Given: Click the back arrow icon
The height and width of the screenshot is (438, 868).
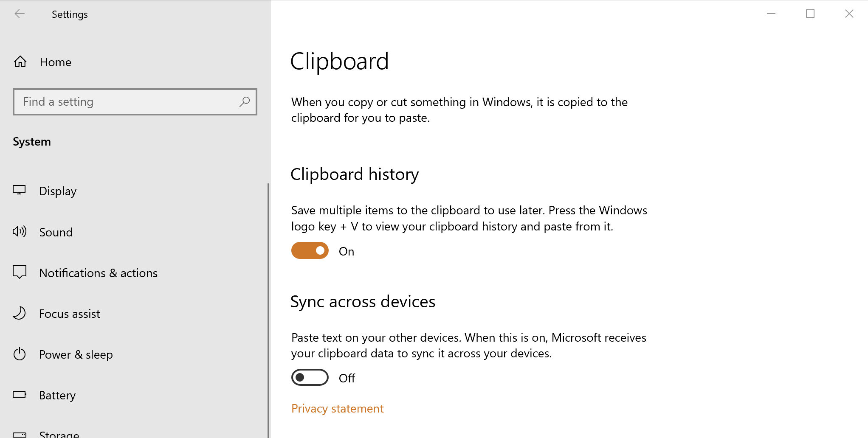Looking at the screenshot, I should [x=20, y=14].
